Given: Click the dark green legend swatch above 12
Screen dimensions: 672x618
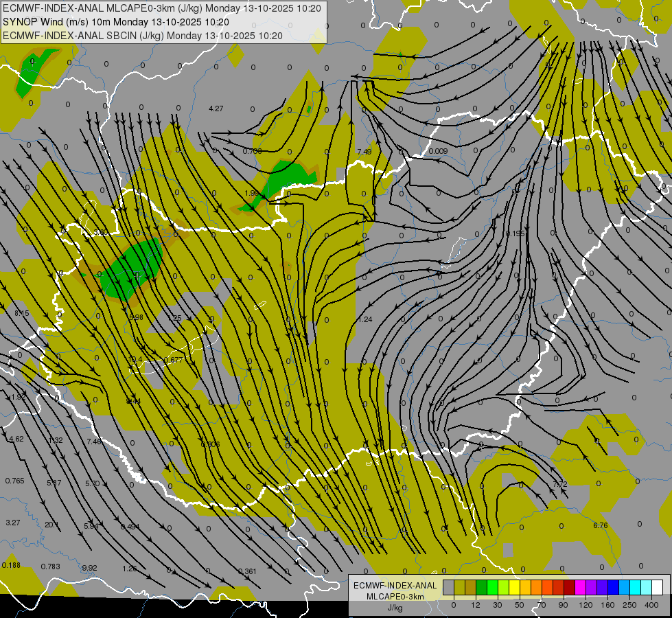Looking at the screenshot, I should (482, 587).
